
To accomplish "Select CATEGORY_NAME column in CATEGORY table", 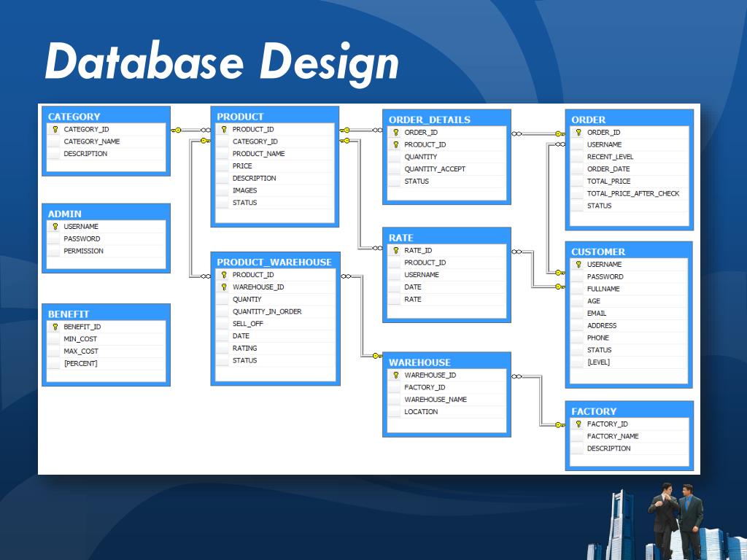I will tap(107, 141).
